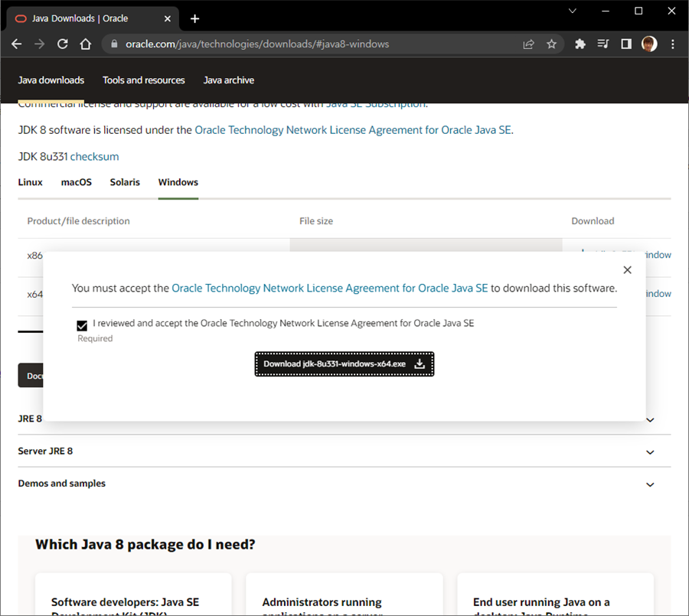The image size is (689, 616).
Task: Click the Java Downloads | Oracle tab
Action: (93, 18)
